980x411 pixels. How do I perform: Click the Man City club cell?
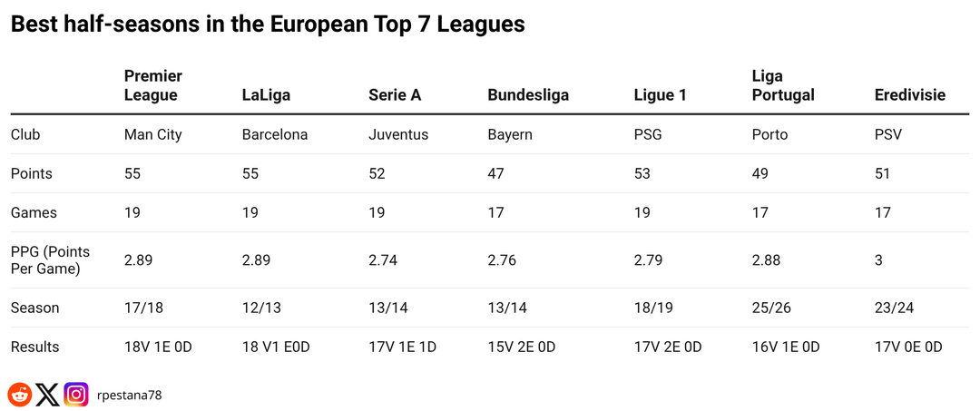(x=152, y=134)
